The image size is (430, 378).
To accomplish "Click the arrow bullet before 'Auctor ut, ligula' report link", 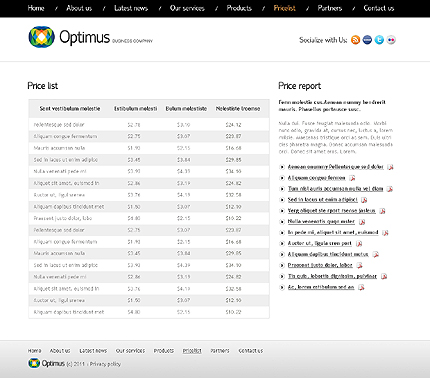I will click(x=282, y=243).
